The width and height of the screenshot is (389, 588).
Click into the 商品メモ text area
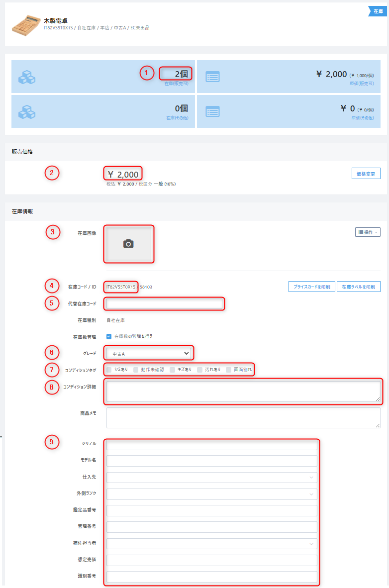[x=243, y=418]
